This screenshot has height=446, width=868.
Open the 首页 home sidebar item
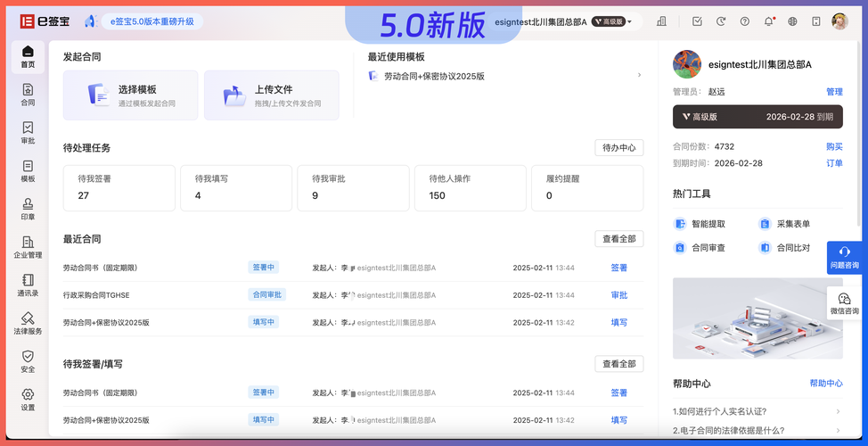(x=28, y=58)
